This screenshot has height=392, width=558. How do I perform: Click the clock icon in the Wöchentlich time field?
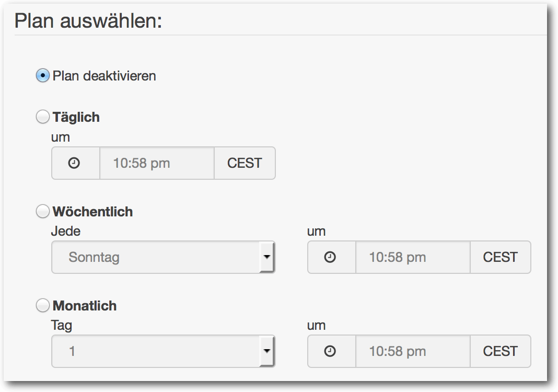[x=330, y=257]
